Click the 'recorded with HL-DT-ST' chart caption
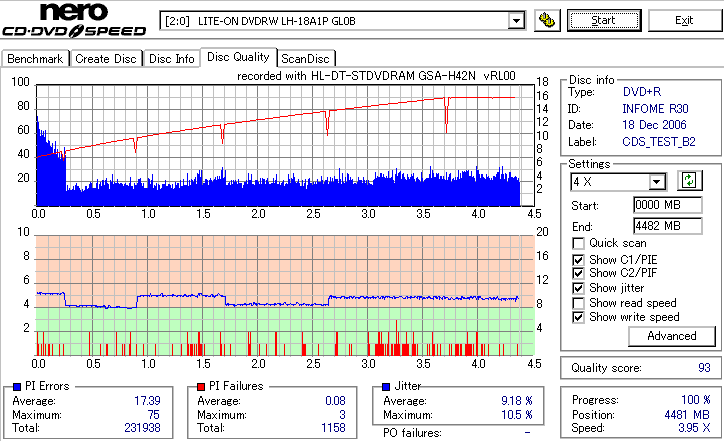This screenshot has width=724, height=441. [376, 76]
